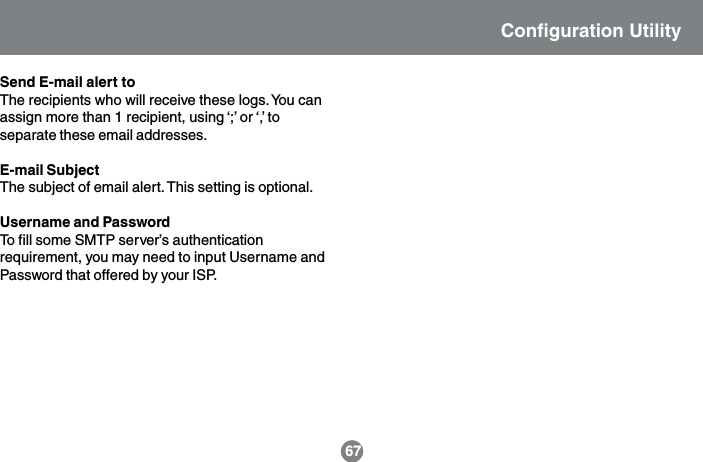Image resolution: width=703 pixels, height=462 pixels.
Task: Click the line starting "To fill some SMTP"
Action: click(132, 240)
